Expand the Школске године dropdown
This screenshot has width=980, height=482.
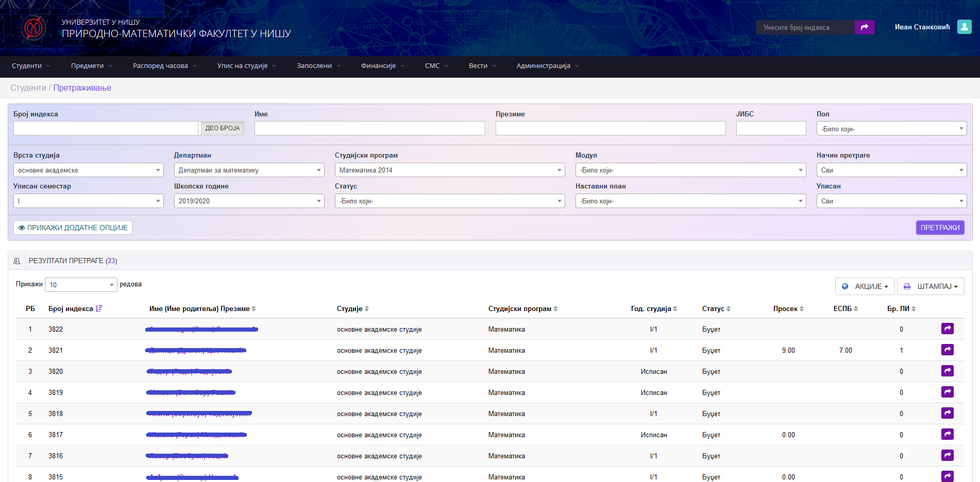(x=249, y=201)
